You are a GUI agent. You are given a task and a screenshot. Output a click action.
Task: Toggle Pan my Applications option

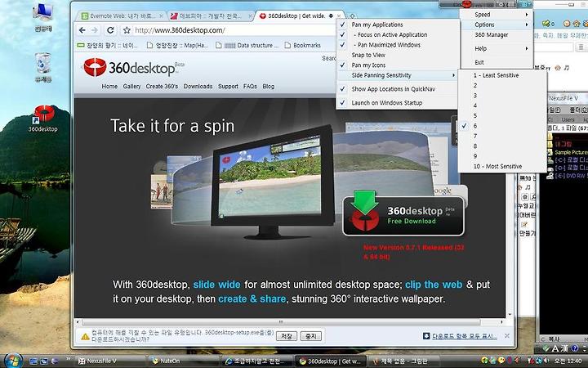pos(398,25)
